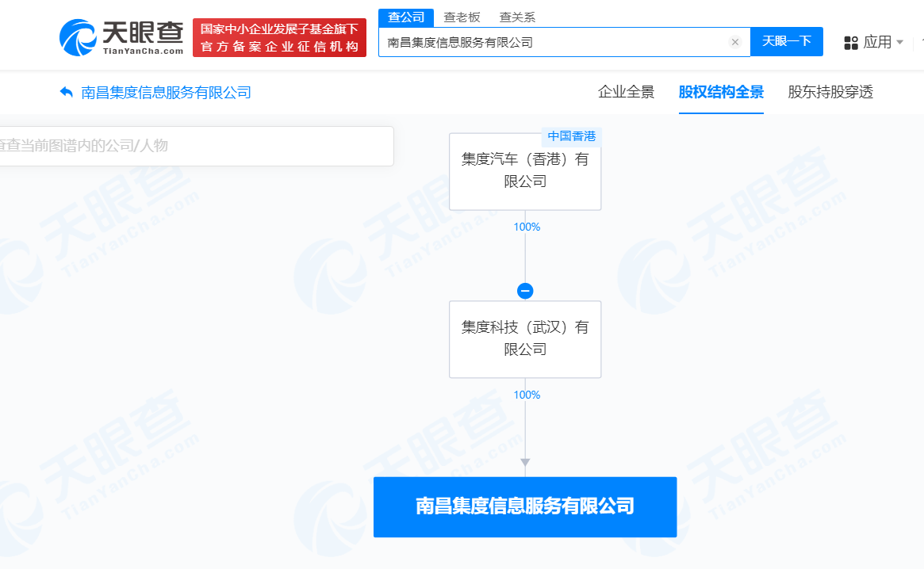Screen dimensions: 924x569
Task: Click the TianYanCha logo
Action: point(121,37)
